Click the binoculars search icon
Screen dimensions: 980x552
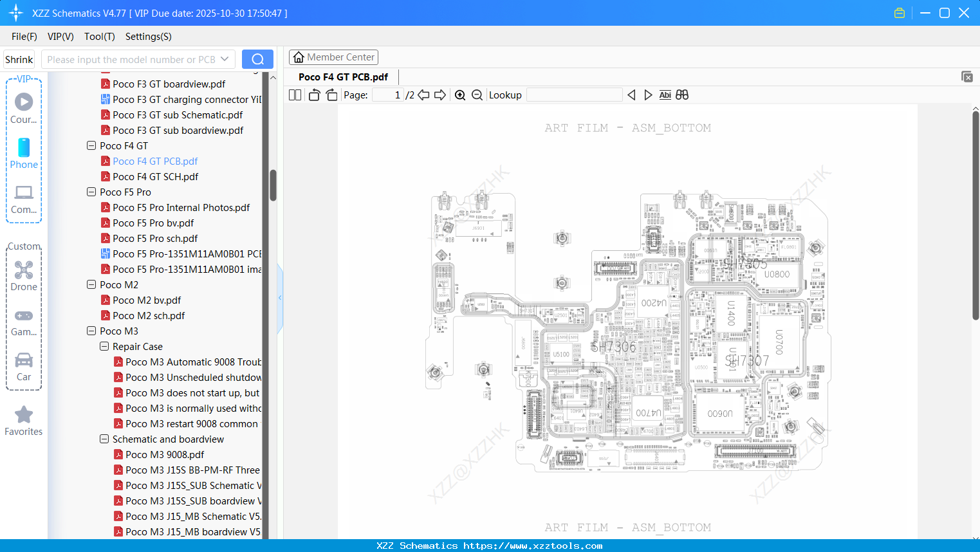682,95
